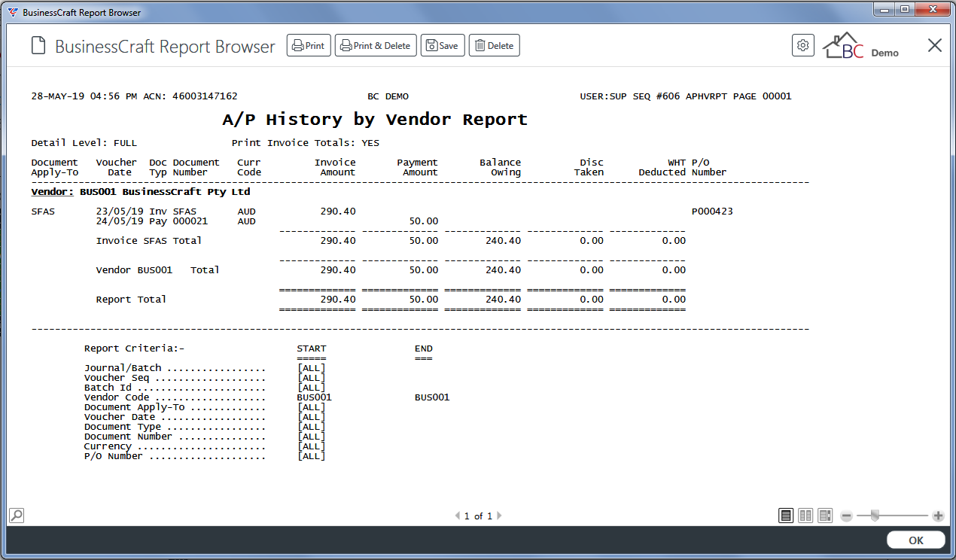956x560 pixels.
Task: Click the 'Voucher Seq' criteria row label
Action: click(x=117, y=378)
